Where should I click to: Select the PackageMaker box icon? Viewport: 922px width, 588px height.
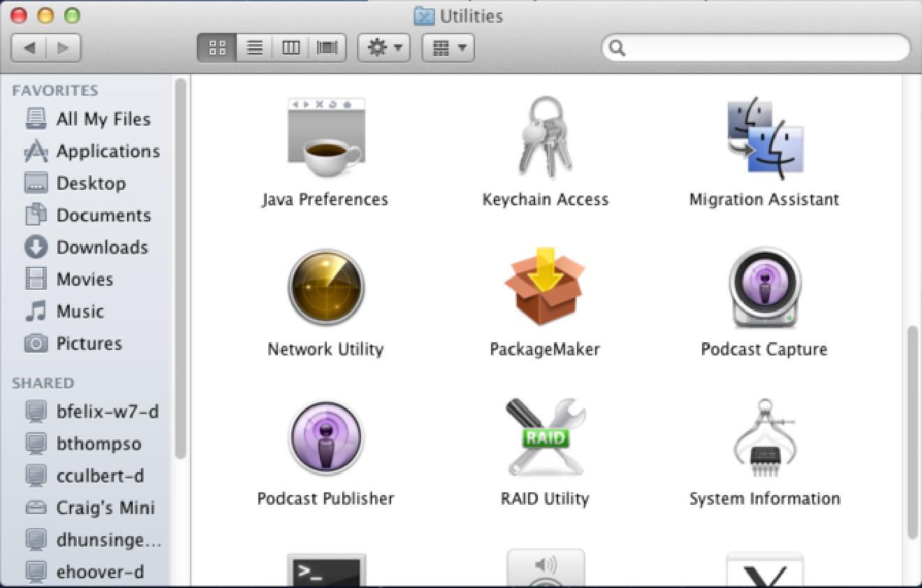(545, 286)
